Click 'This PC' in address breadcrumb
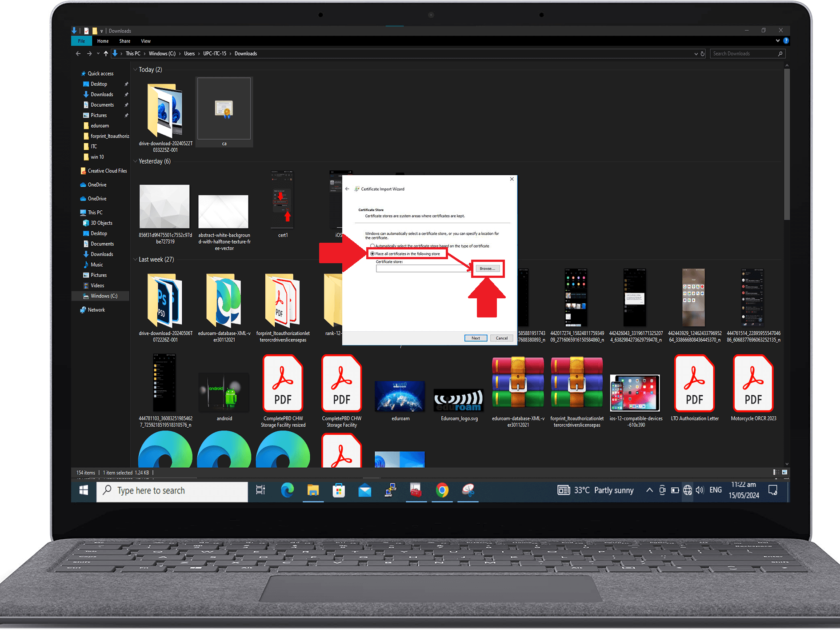Screen dimensions: 840x630 [x=133, y=54]
